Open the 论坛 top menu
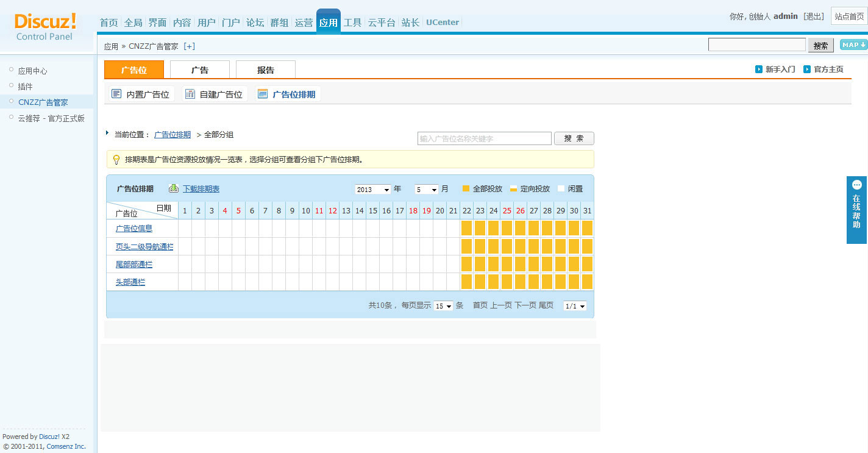 (x=255, y=23)
